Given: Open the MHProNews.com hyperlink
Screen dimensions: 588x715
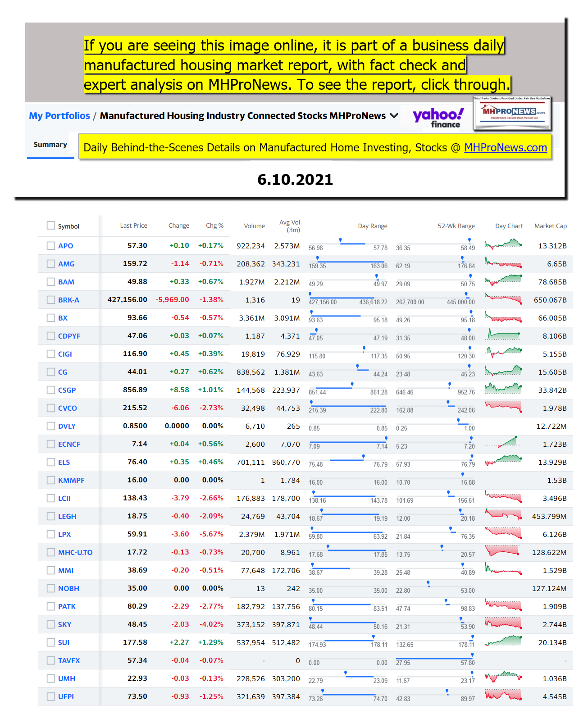Looking at the screenshot, I should [x=505, y=147].
